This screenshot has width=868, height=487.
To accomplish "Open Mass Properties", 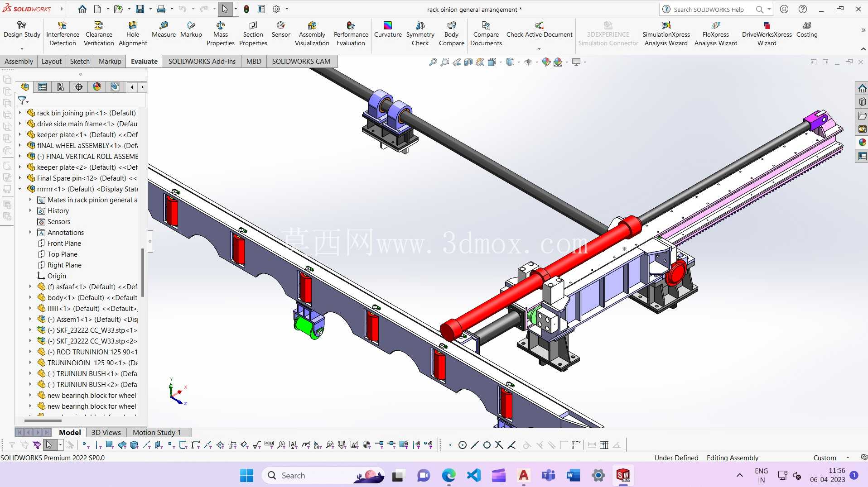I will (221, 34).
